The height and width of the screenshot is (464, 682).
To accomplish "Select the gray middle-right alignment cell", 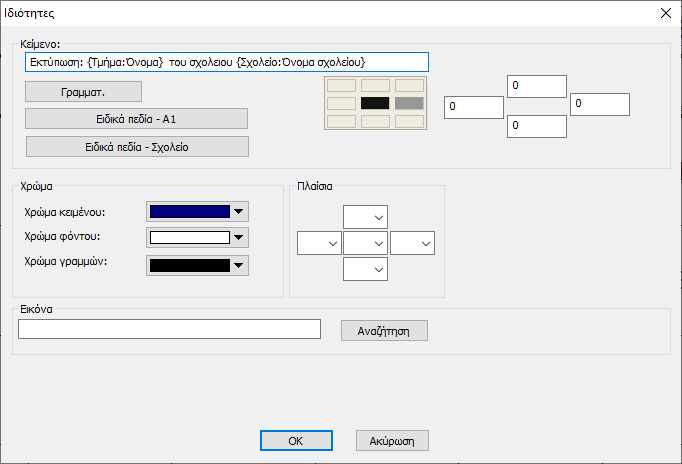I will [409, 103].
